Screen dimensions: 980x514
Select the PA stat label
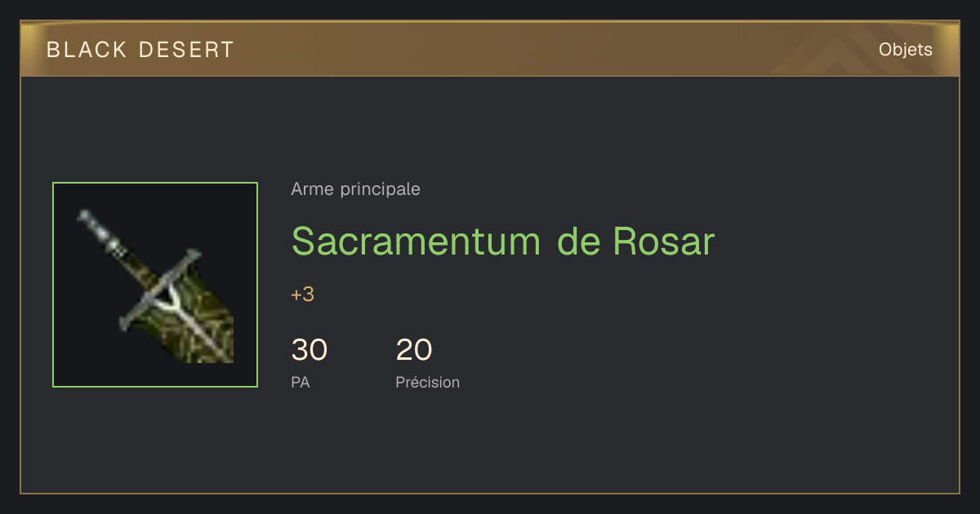[x=301, y=382]
